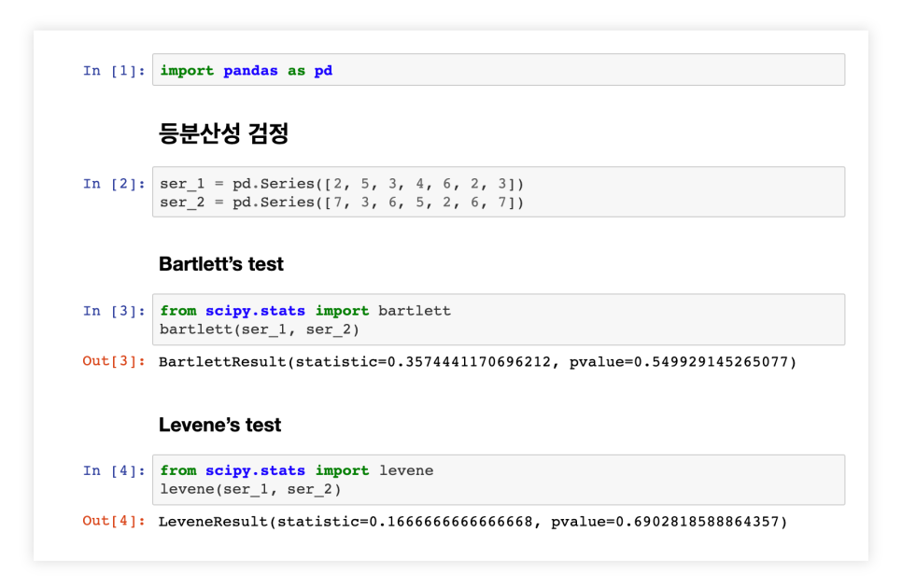Click the scipy.stats text in cell three
Screen dimensions: 902x588
[256, 311]
